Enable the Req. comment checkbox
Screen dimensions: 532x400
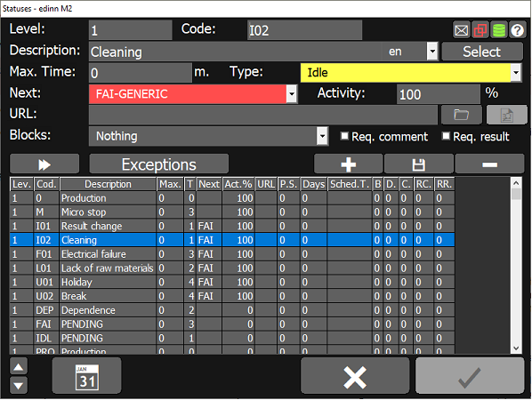(344, 136)
